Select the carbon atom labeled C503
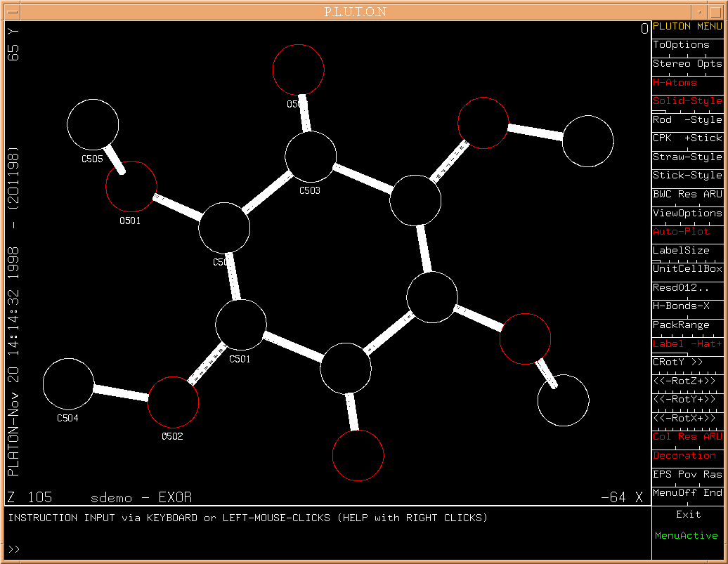Image resolution: width=728 pixels, height=564 pixels. click(311, 156)
